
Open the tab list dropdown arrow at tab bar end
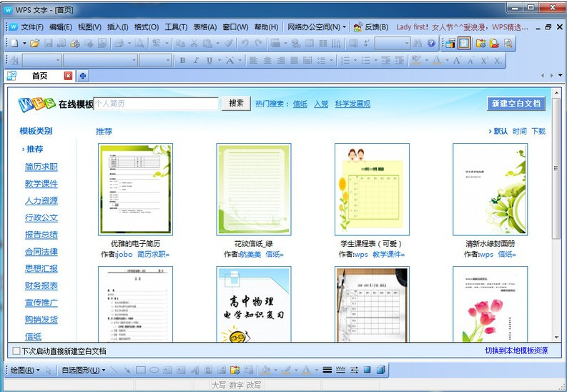[561, 76]
